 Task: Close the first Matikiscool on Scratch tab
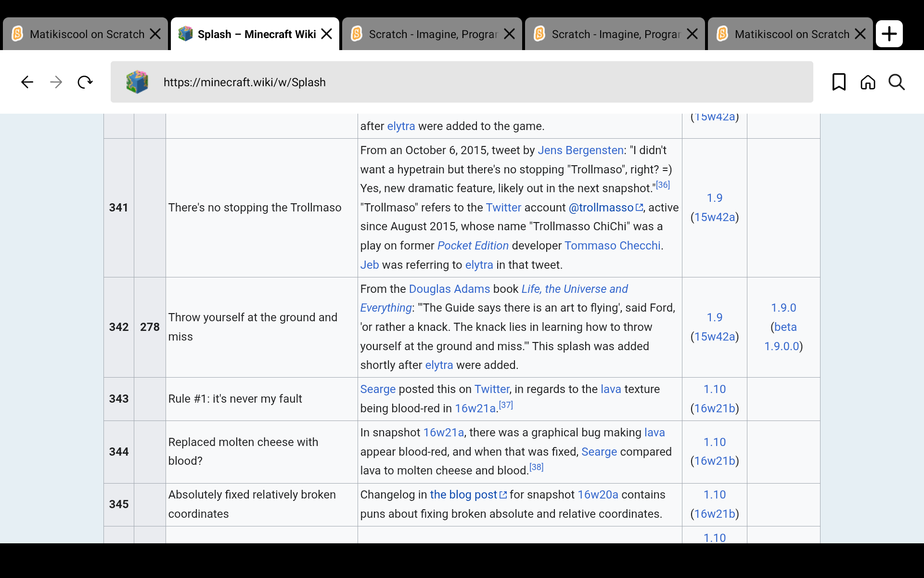[155, 34]
